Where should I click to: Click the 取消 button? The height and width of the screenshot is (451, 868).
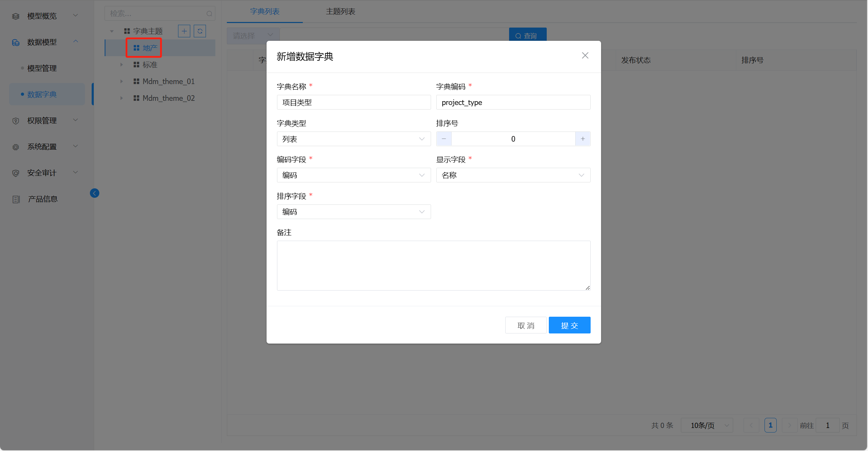click(525, 325)
